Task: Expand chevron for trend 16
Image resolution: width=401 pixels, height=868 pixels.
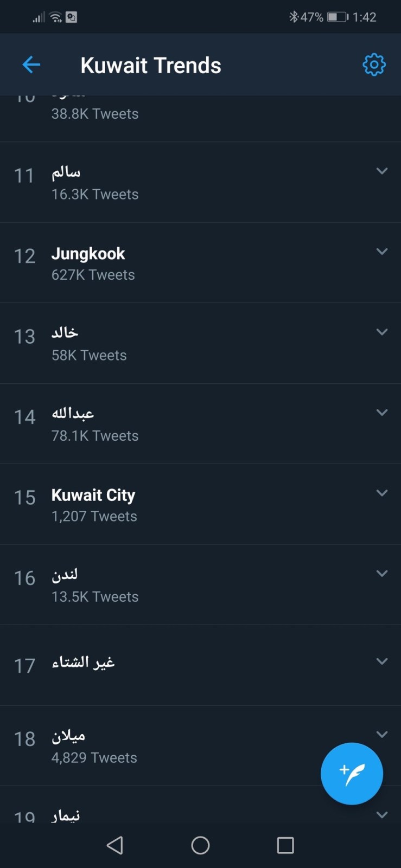Action: (382, 574)
